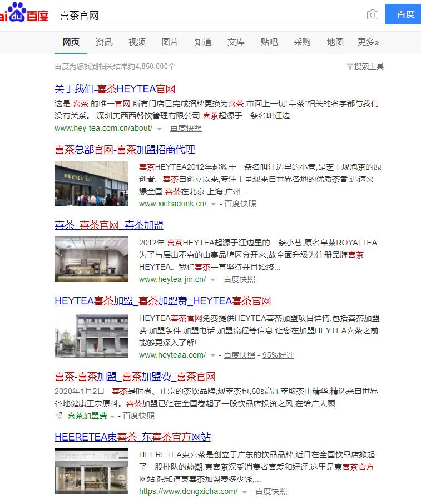Open 百度快照 for 喜茶加盟费 result
This screenshot has width=421, height=504.
pos(138,416)
